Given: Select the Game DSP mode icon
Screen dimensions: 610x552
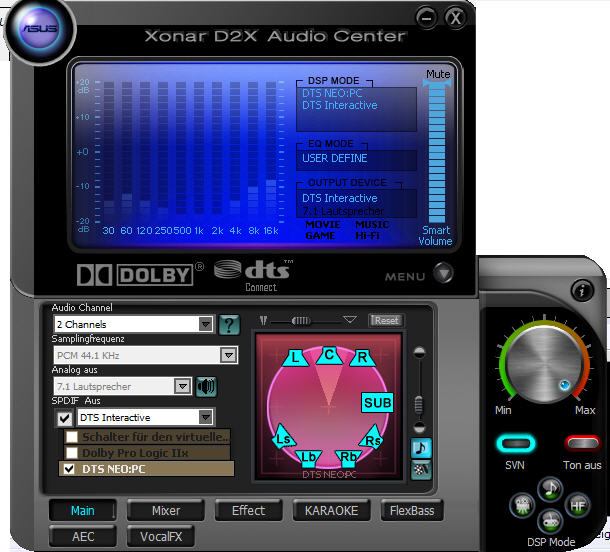Looking at the screenshot, I should coord(550,521).
